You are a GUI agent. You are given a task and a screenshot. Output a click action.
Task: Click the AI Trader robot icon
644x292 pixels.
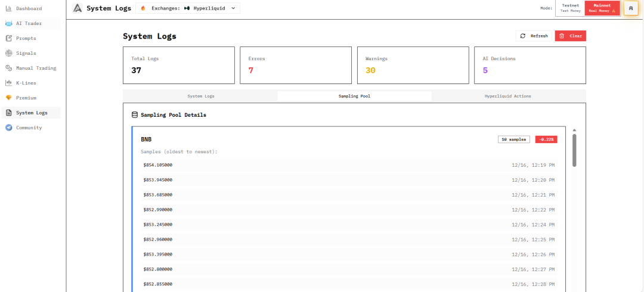pos(8,23)
